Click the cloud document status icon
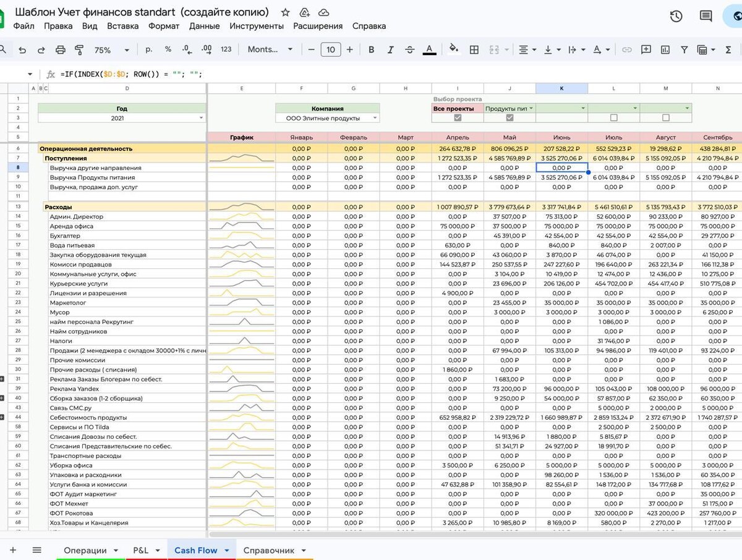This screenshot has height=560, width=742. (323, 12)
